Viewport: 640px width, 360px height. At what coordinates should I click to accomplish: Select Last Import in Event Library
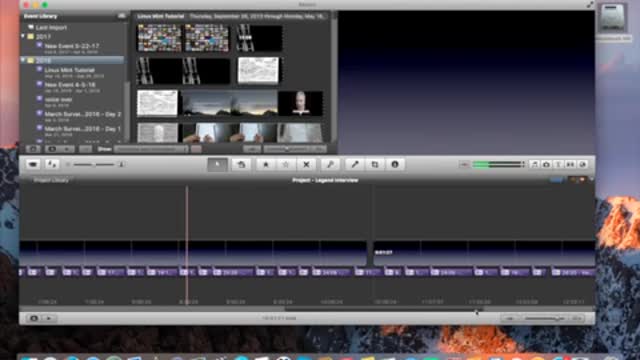[51, 27]
